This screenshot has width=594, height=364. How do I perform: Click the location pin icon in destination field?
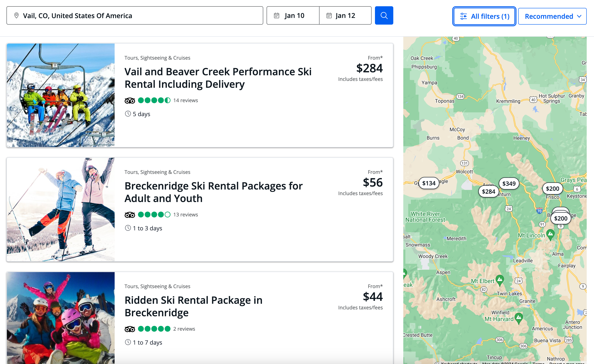tap(16, 15)
